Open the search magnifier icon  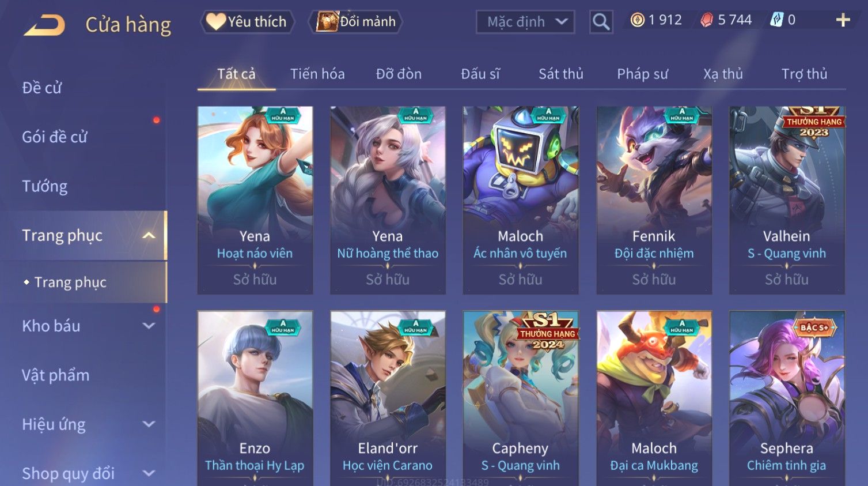click(601, 22)
